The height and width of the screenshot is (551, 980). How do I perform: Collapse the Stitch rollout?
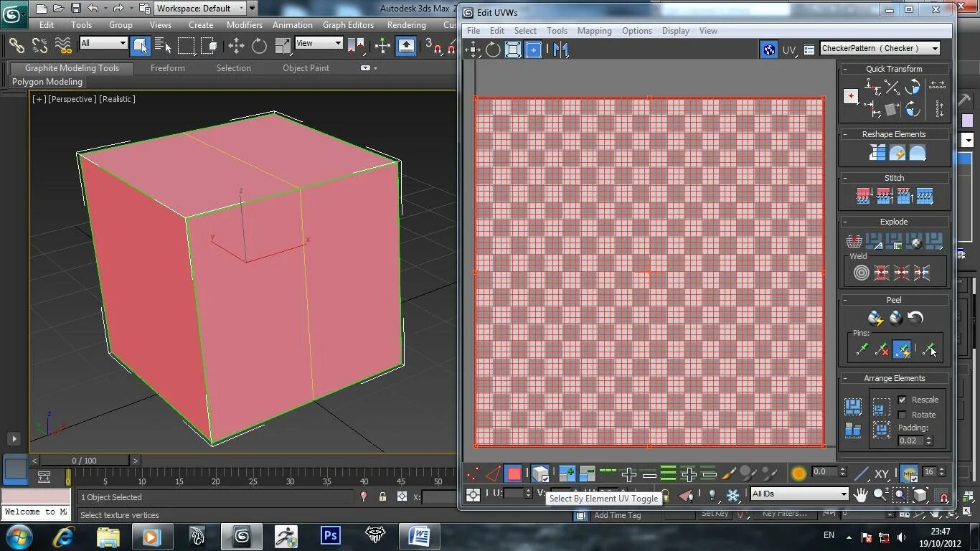(x=894, y=178)
